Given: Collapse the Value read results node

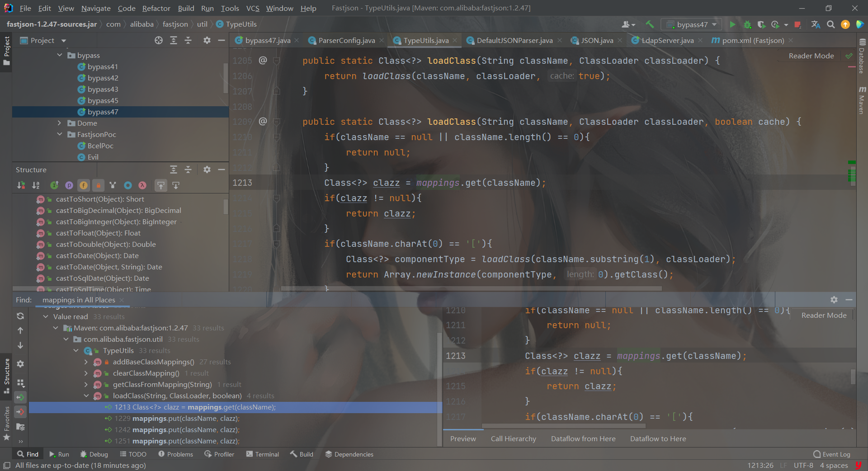Looking at the screenshot, I should point(46,316).
